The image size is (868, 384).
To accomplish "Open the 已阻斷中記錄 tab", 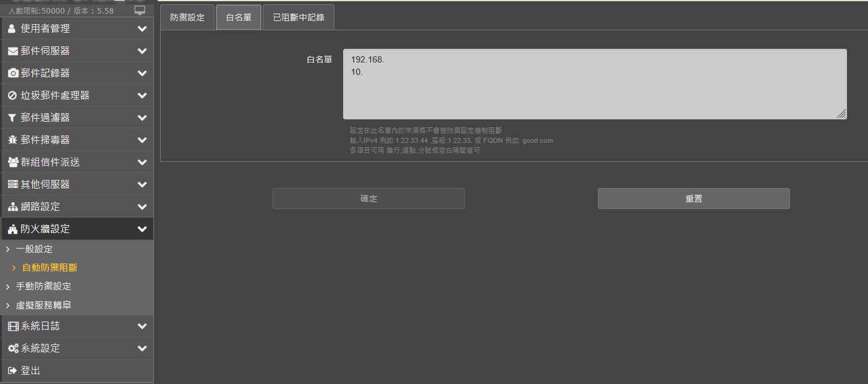I will coord(299,17).
